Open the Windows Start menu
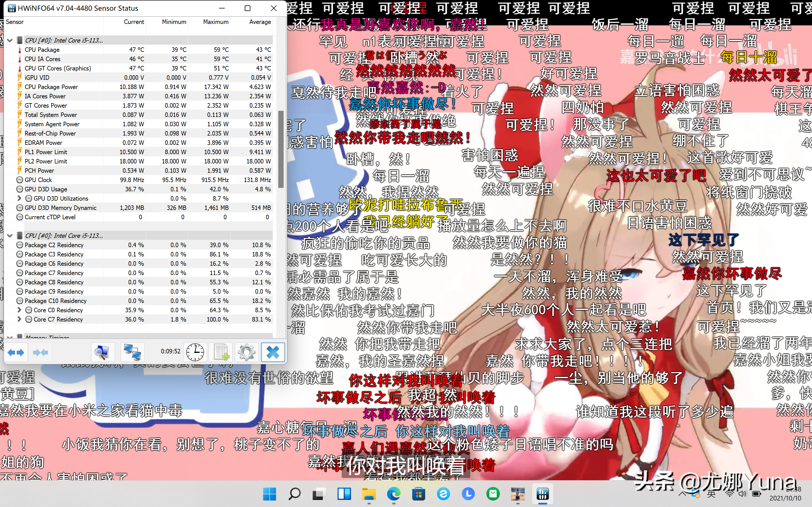Viewport: 812px width, 507px height. click(x=270, y=494)
